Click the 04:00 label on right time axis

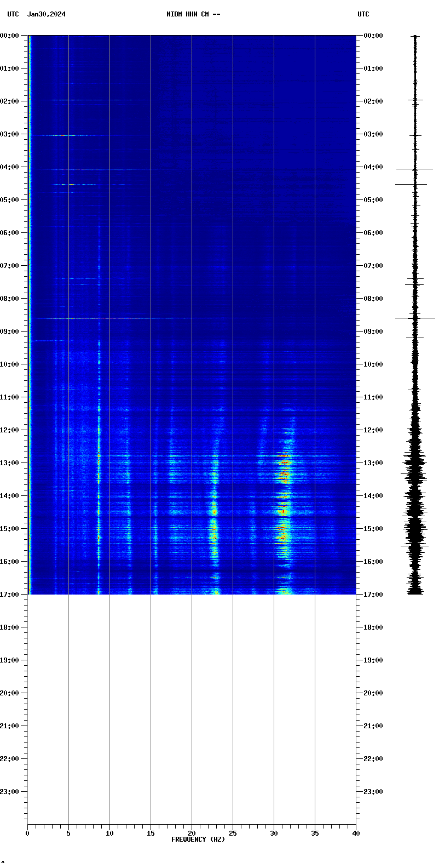point(373,167)
